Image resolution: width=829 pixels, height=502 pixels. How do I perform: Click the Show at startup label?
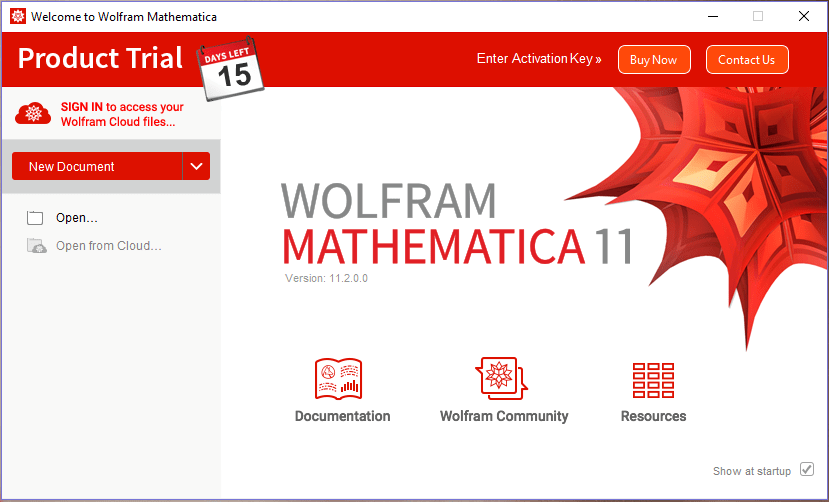point(752,471)
